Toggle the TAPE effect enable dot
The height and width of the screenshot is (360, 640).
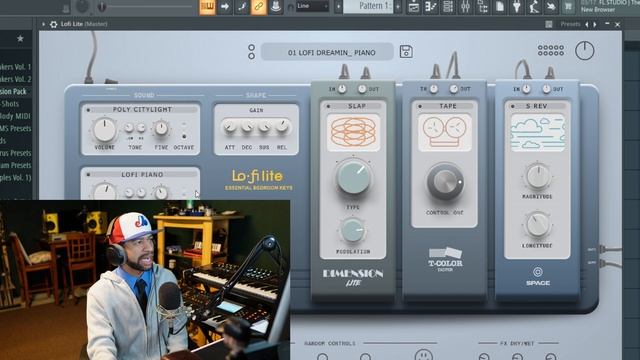click(x=420, y=106)
